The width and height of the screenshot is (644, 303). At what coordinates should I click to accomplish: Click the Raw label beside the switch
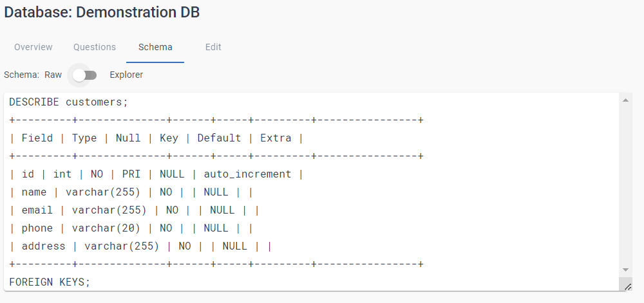tap(53, 75)
